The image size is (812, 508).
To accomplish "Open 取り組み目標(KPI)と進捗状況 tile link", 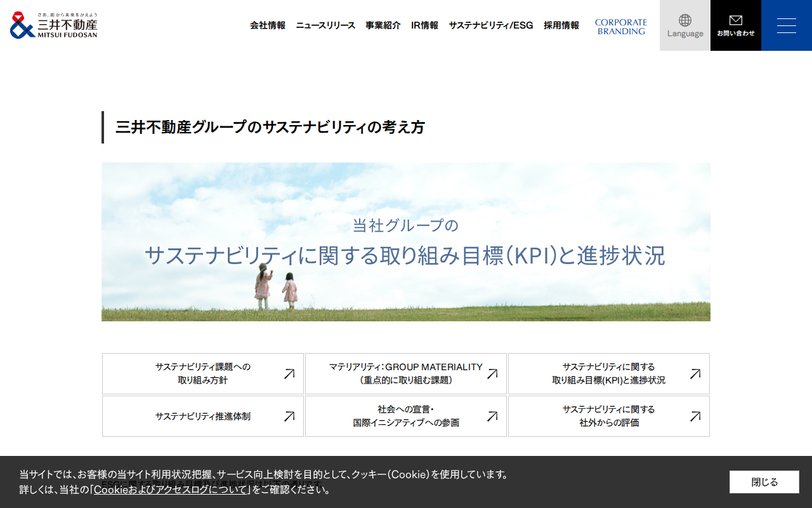I will [609, 373].
